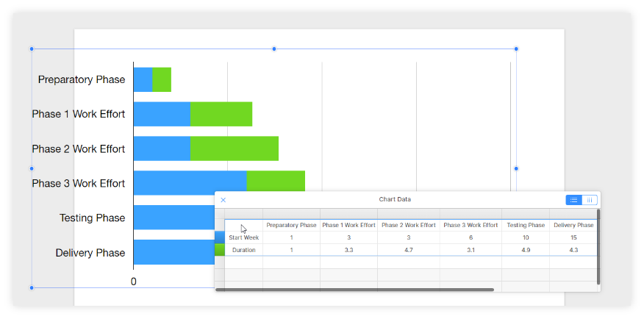Plot columns as series toggle button
The image size is (644, 319).
click(590, 200)
